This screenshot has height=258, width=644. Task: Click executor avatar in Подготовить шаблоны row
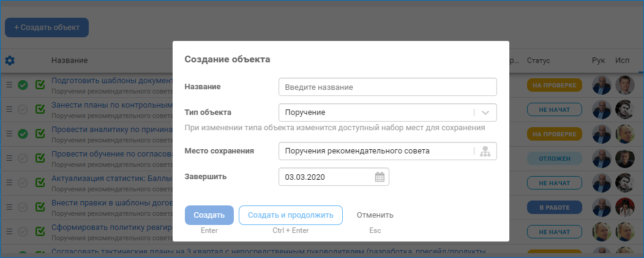(625, 85)
